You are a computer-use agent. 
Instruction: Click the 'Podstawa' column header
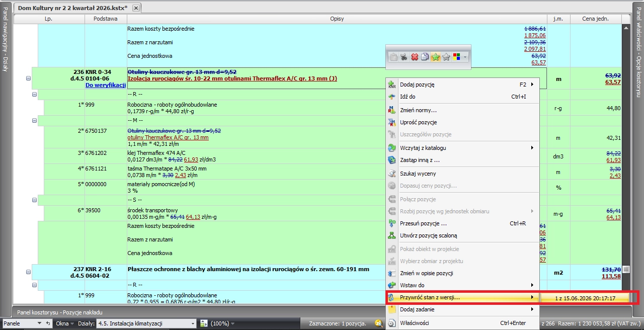click(105, 19)
